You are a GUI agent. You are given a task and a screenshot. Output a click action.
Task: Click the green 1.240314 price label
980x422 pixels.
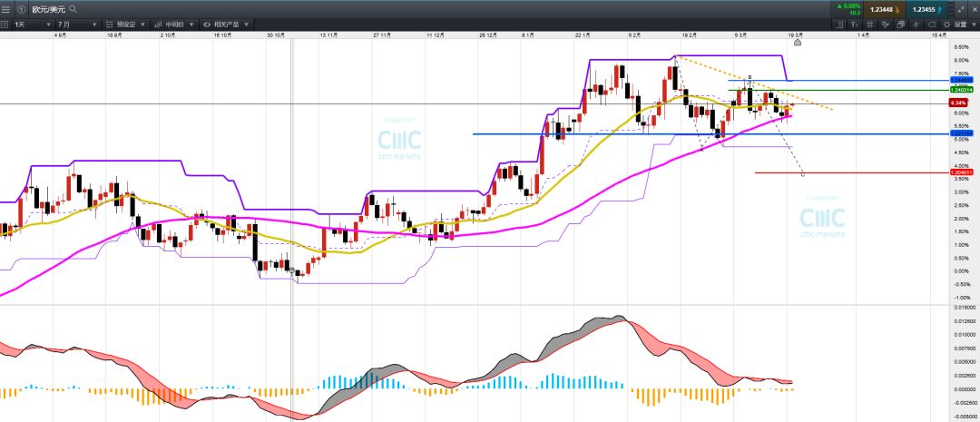click(x=961, y=90)
